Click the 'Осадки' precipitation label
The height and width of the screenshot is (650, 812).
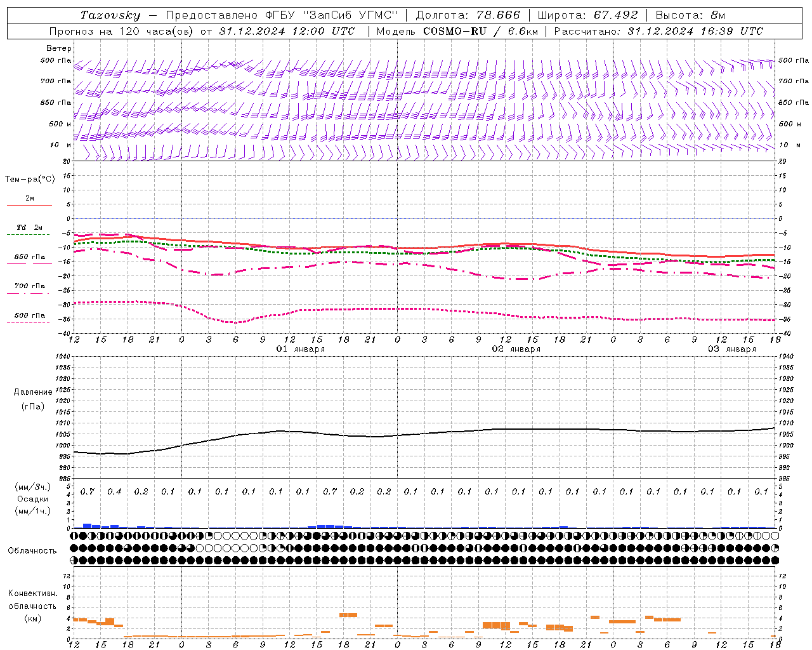coord(33,499)
